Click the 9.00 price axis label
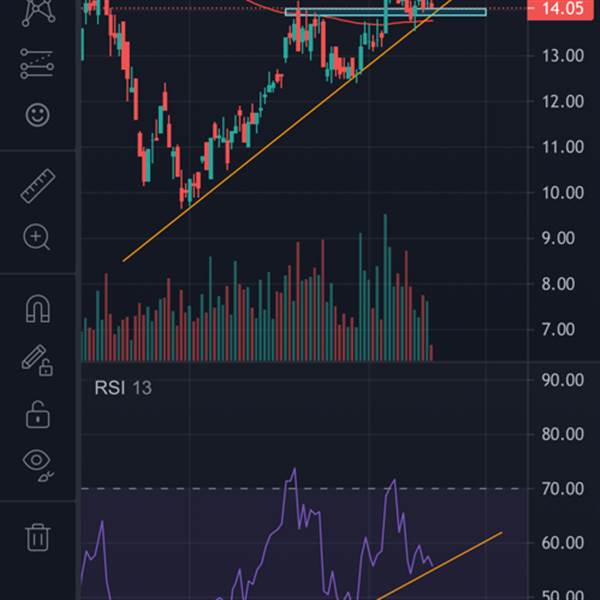 point(558,238)
